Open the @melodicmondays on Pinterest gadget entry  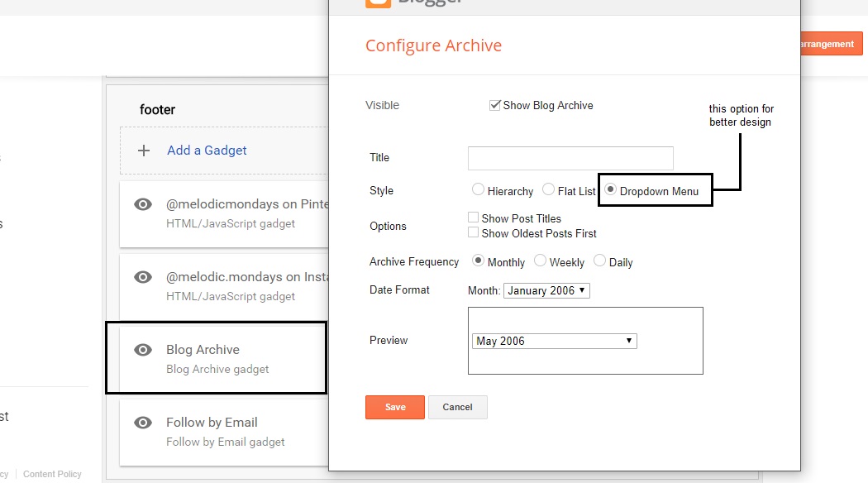224,214
